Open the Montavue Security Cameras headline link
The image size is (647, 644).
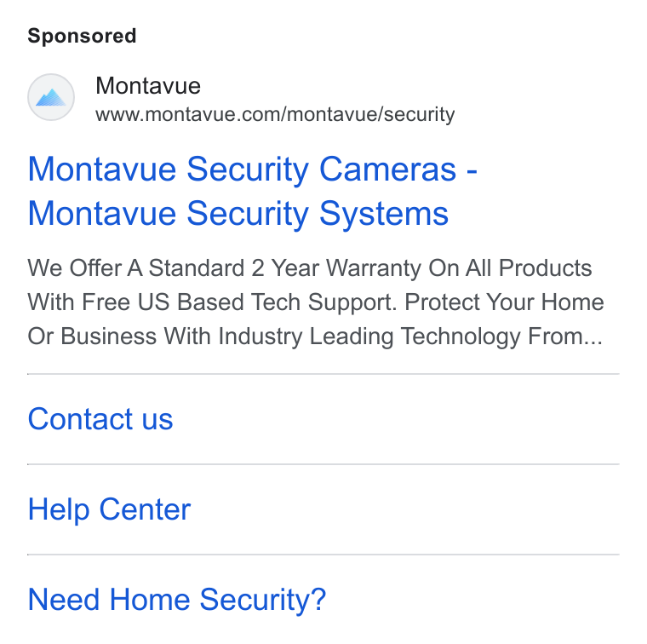pos(252,191)
